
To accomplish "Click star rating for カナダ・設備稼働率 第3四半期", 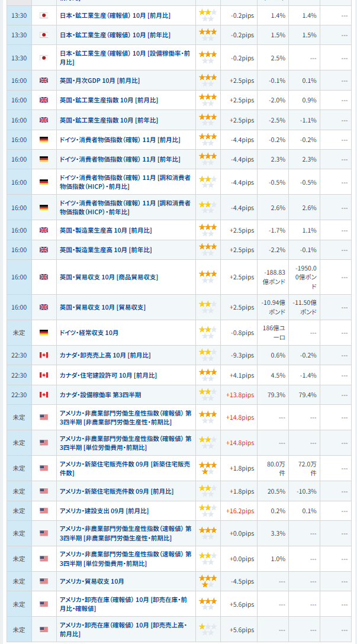I will coord(207,395).
